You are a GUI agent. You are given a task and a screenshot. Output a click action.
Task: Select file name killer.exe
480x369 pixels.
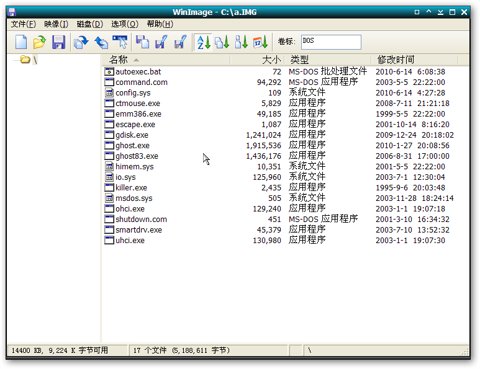tap(131, 188)
